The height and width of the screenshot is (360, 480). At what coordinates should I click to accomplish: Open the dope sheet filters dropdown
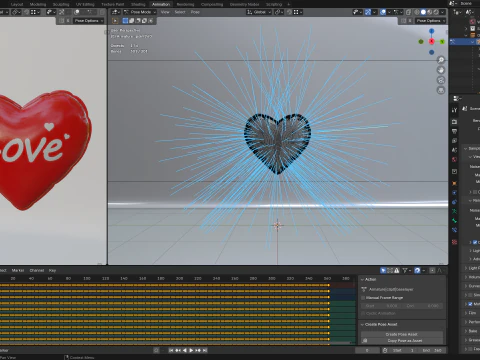[406, 270]
